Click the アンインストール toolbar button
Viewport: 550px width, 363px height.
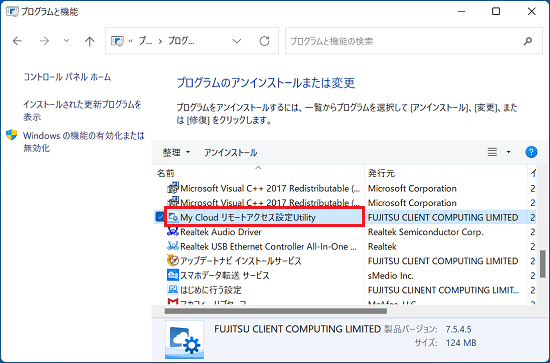click(x=230, y=152)
